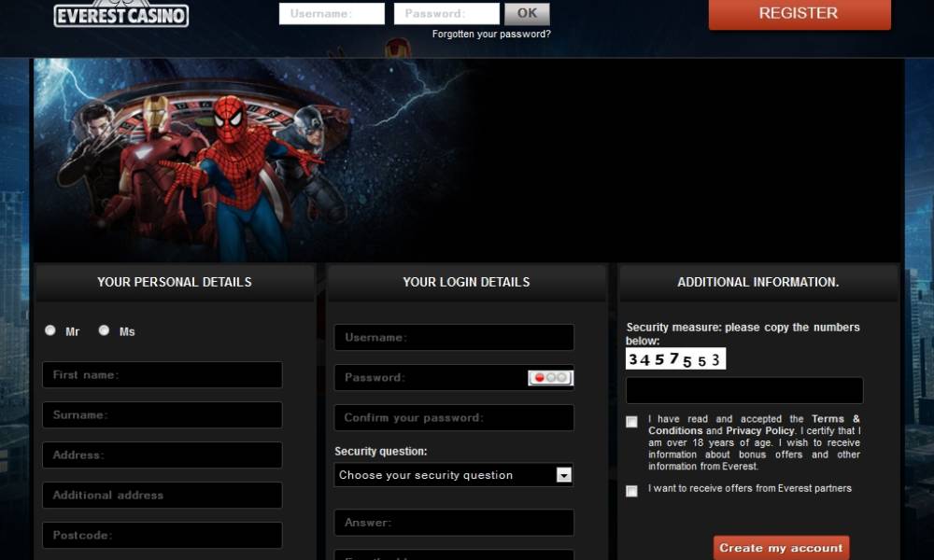This screenshot has height=560, width=934.
Task: Check the Everest partners offers box
Action: click(631, 491)
